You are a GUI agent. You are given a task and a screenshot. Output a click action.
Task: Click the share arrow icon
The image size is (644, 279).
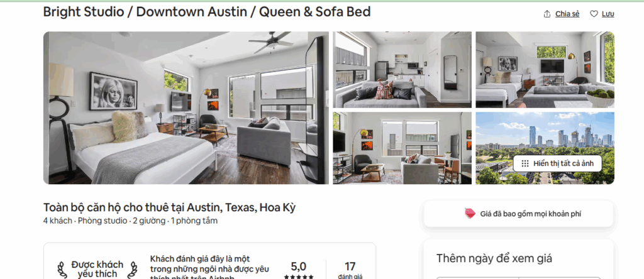click(x=547, y=14)
